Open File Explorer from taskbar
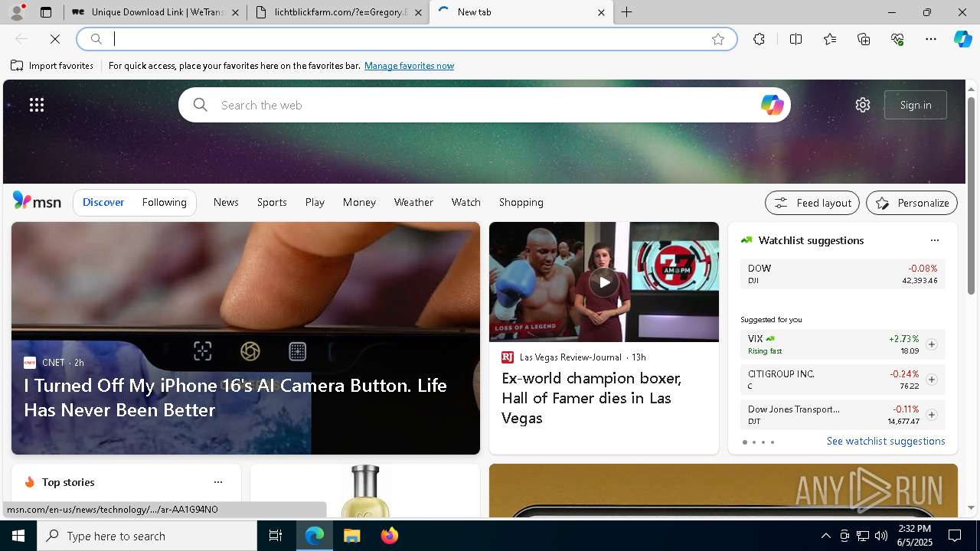Viewport: 980px width, 551px height. pos(351,536)
